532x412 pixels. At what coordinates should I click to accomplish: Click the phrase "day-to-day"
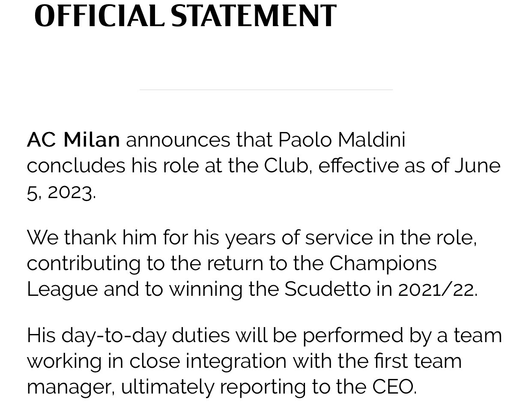[x=114, y=335]
